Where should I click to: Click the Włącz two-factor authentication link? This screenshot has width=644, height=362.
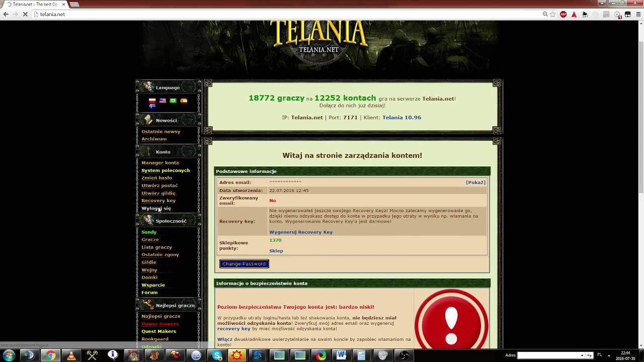[225, 339]
